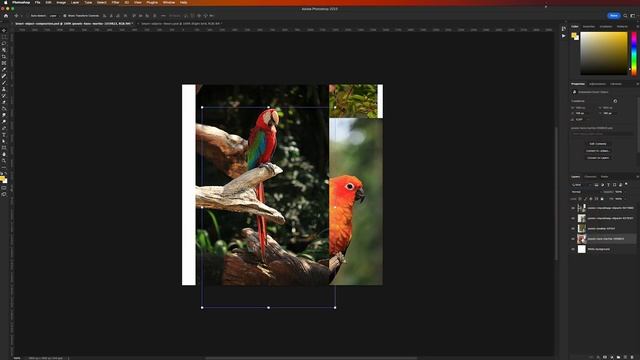Screen dimensions: 640x360
Task: Switch to the Adjustments tab
Action: 597,84
